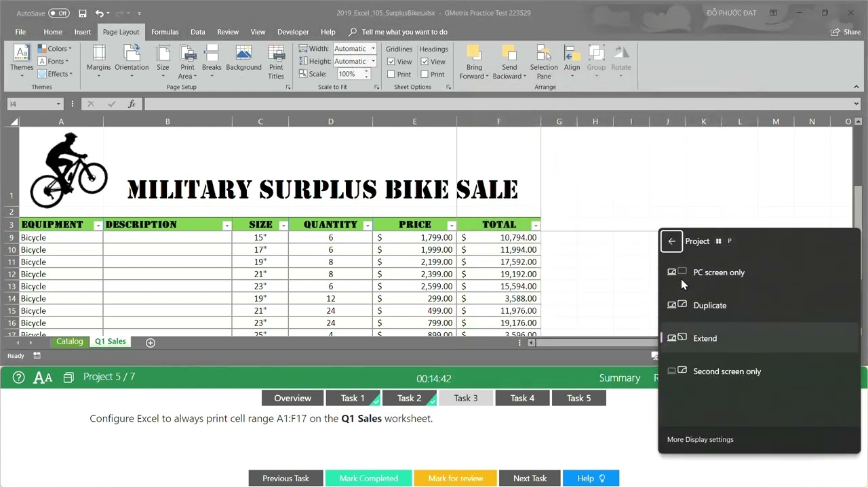Screen dimensions: 868x488
Task: Toggle Headings Print checkbox
Action: tap(425, 75)
